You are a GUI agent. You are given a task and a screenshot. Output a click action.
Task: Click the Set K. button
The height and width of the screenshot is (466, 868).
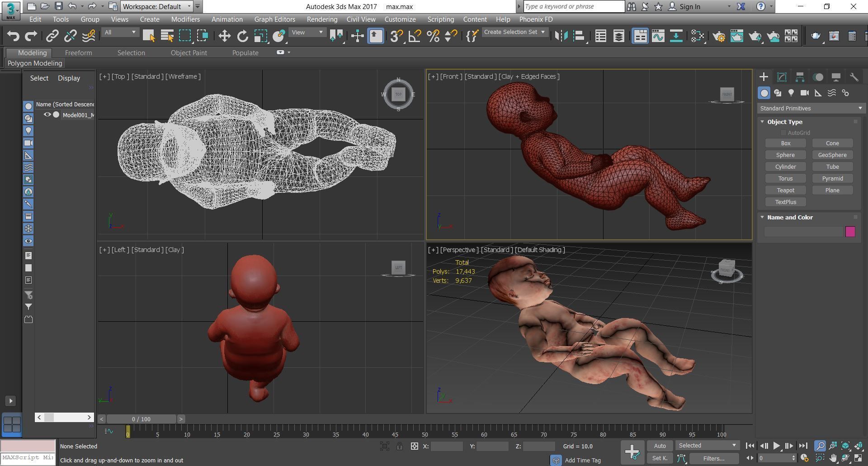tap(660, 458)
